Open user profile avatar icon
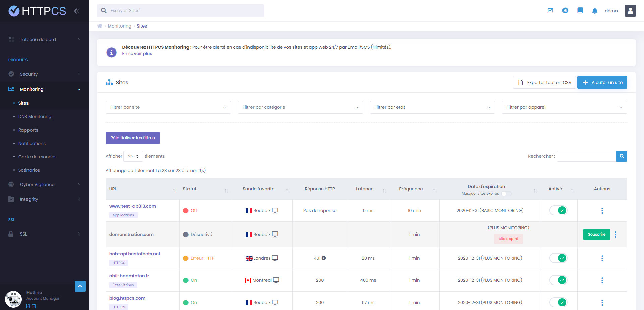 pyautogui.click(x=630, y=11)
